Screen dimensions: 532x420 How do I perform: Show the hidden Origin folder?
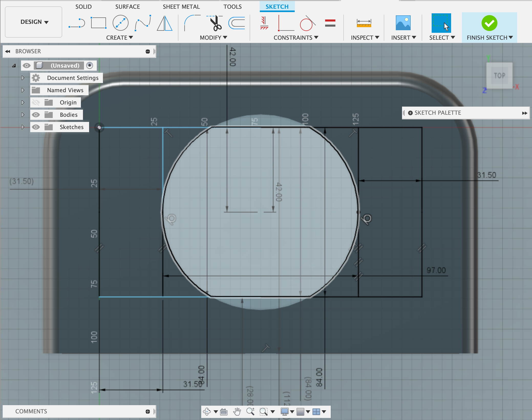tap(36, 102)
